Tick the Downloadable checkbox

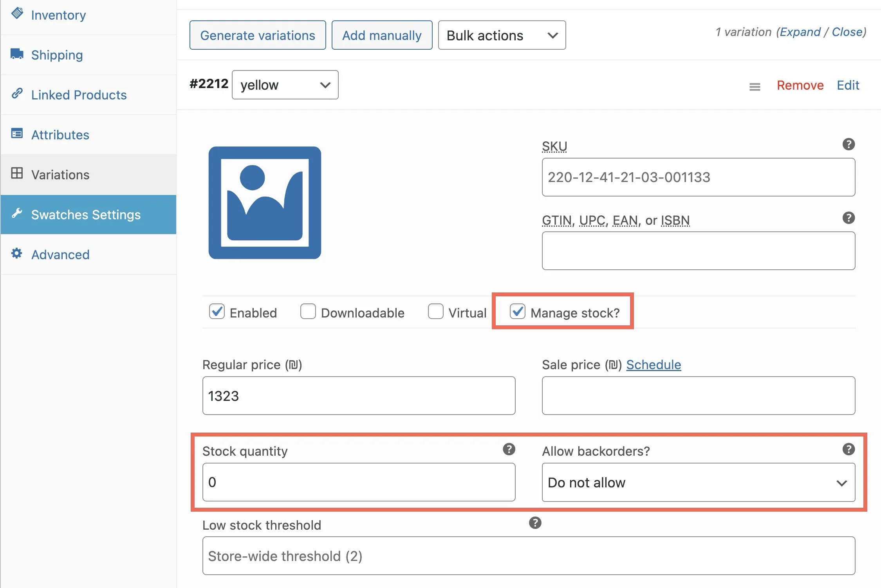point(308,312)
